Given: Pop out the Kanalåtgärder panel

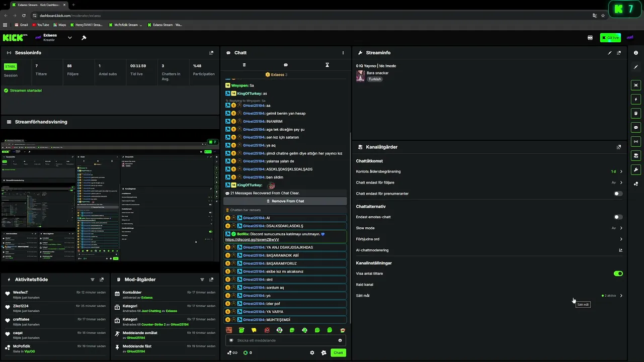Looking at the screenshot, I should point(619,147).
